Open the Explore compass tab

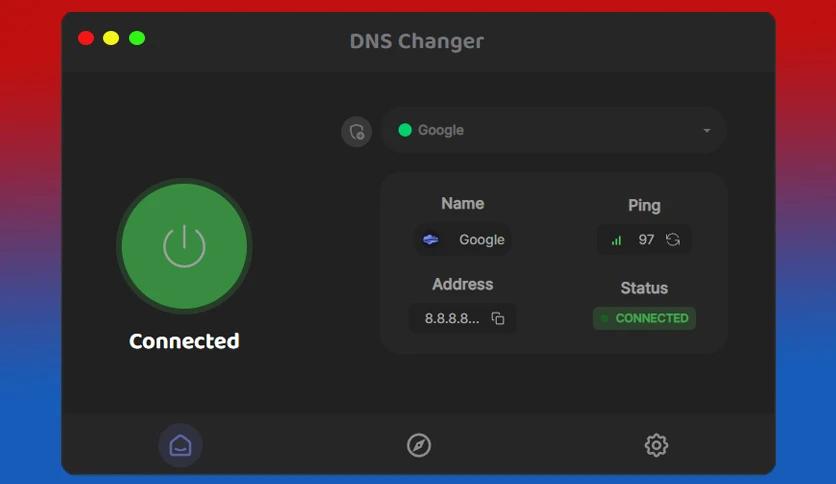419,445
